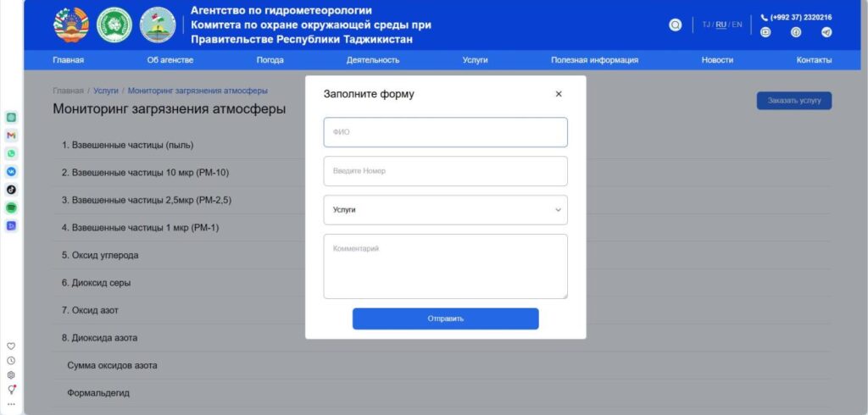The height and width of the screenshot is (415, 868).
Task: Expand the 'Услуги' dropdown in the form
Action: [445, 210]
